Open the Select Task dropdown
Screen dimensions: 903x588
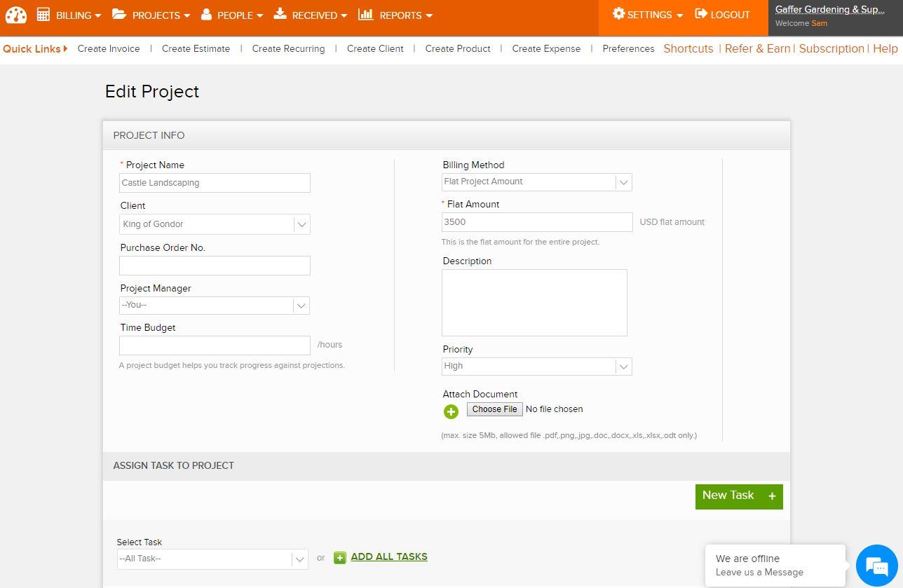212,559
